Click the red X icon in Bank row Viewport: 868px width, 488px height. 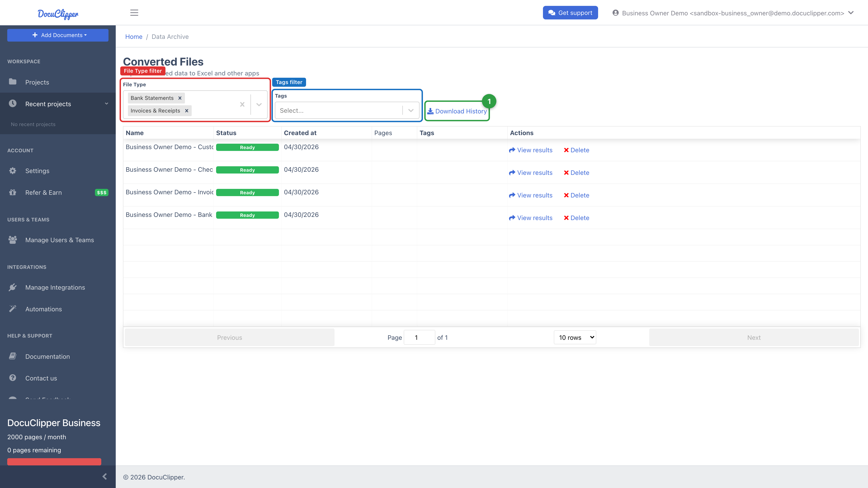566,218
